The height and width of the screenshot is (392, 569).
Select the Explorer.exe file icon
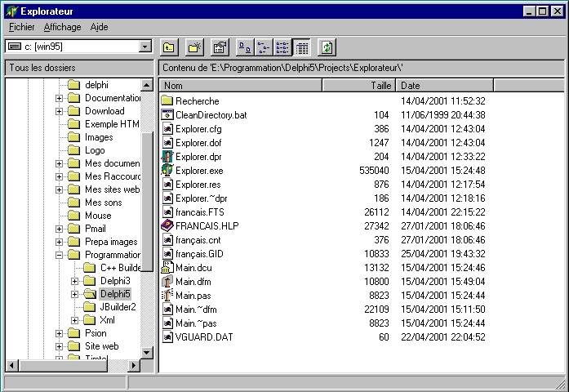tap(167, 171)
